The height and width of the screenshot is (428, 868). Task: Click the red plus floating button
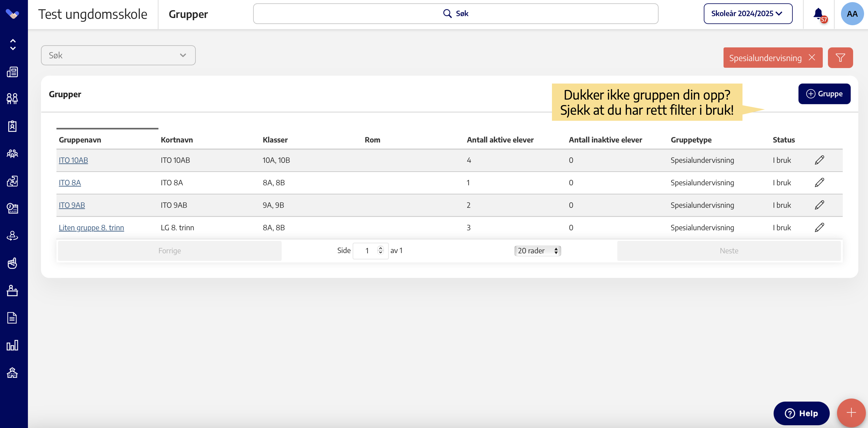tap(851, 413)
